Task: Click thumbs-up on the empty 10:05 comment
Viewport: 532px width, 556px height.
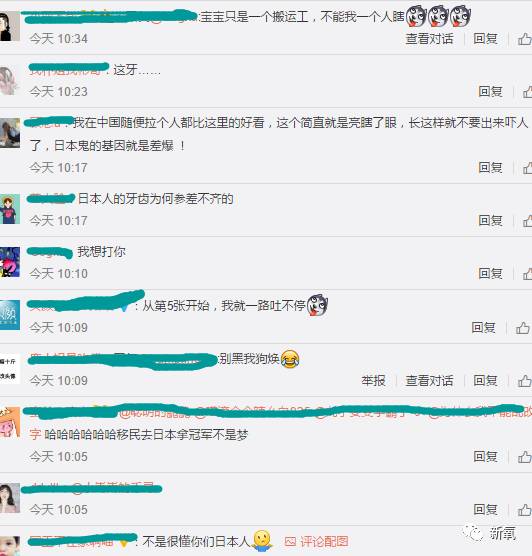Action: pyautogui.click(x=525, y=510)
